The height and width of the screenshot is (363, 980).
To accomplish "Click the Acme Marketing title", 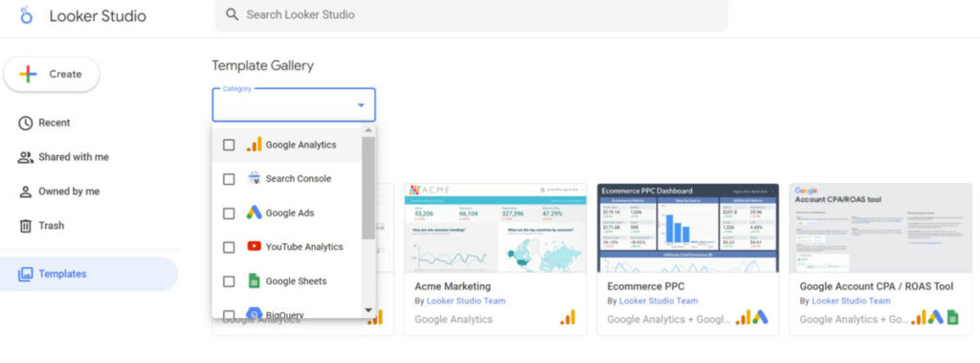I will [453, 286].
